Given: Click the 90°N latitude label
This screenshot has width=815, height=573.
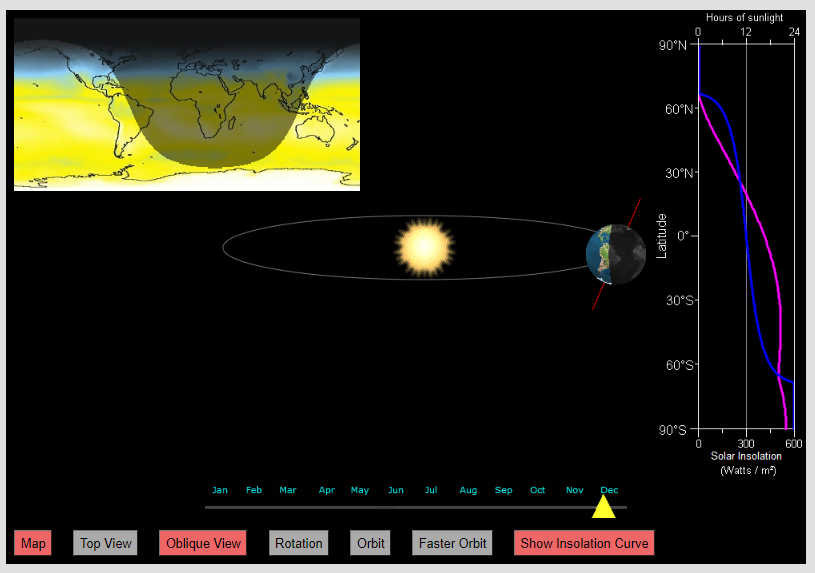Looking at the screenshot, I should click(673, 45).
